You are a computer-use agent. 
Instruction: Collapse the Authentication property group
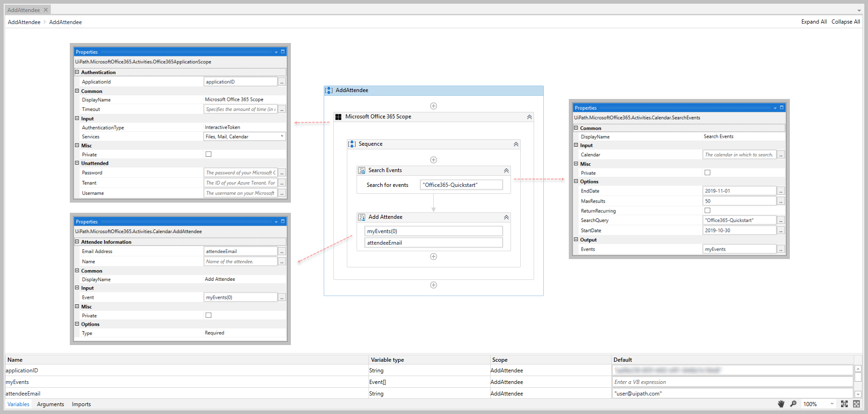pos(77,72)
